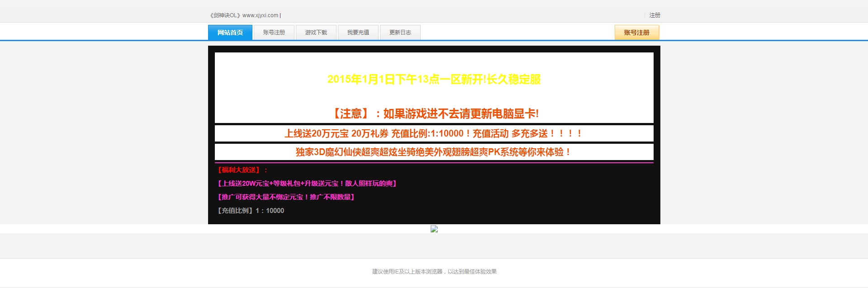
Task: Click the broken image placeholder icon
Action: [x=434, y=229]
